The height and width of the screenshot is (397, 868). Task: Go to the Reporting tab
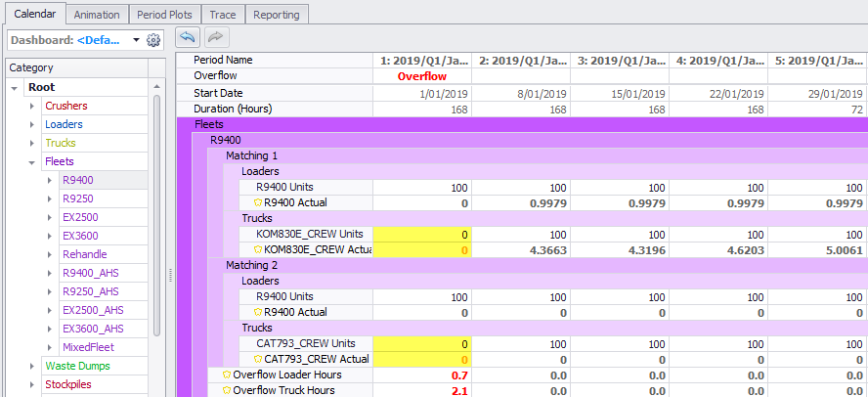(x=277, y=15)
